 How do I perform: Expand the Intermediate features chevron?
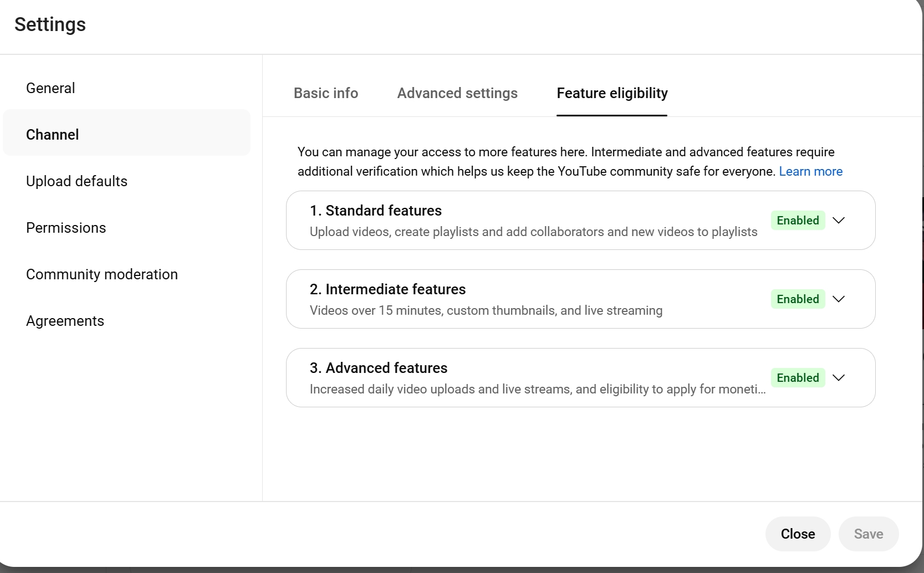coord(839,299)
